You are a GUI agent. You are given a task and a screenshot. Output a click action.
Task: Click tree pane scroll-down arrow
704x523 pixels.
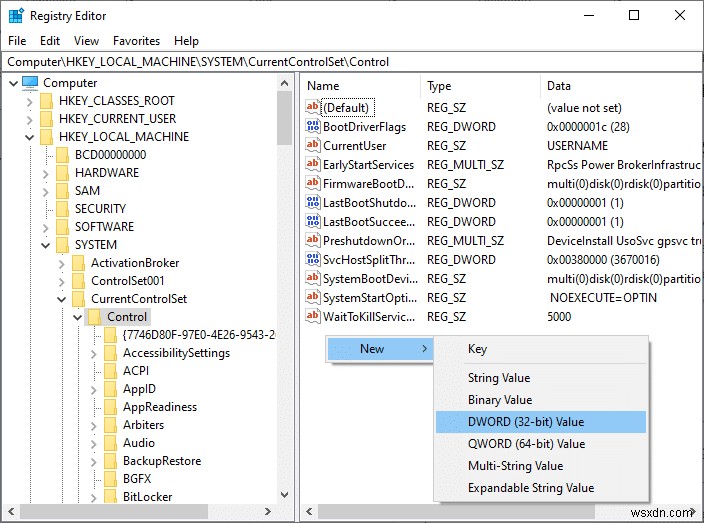[284, 495]
